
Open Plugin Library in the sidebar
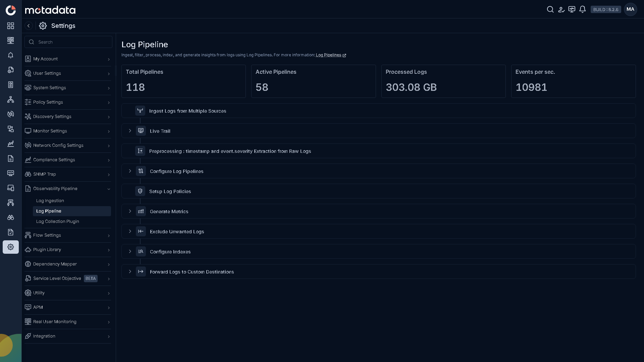tap(68, 250)
